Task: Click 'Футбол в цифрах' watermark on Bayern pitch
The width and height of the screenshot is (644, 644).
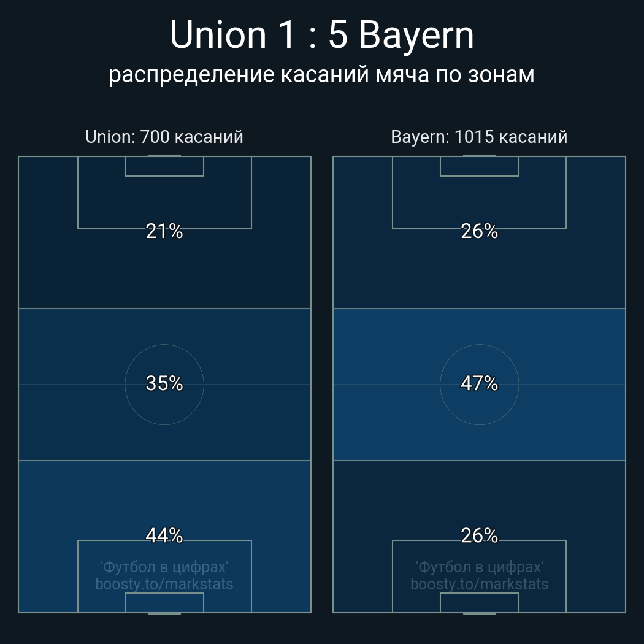Action: click(x=479, y=567)
